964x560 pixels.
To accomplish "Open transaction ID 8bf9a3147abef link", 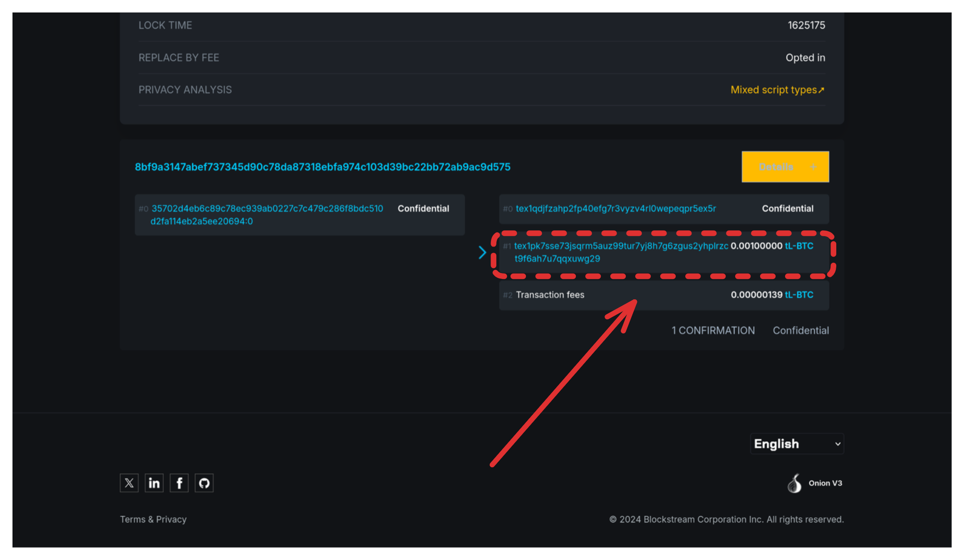I will point(322,167).
